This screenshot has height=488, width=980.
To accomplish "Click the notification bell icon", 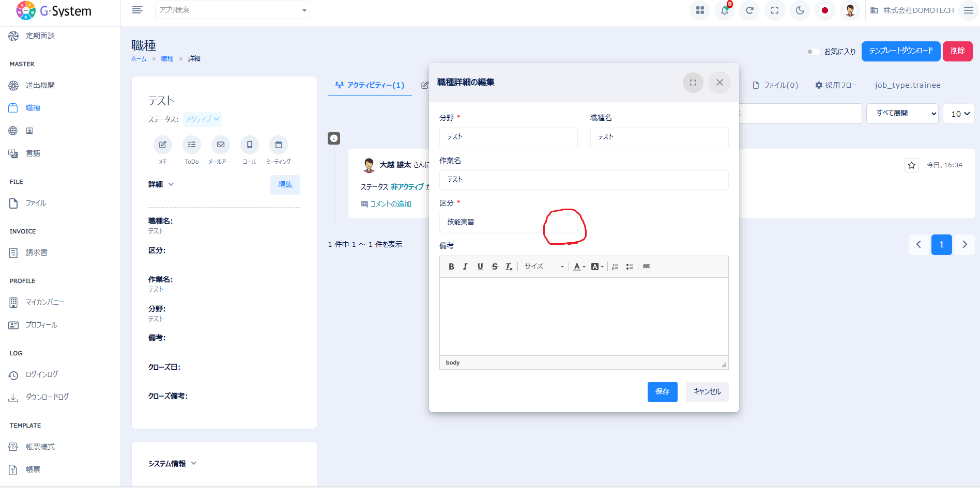I will click(725, 10).
